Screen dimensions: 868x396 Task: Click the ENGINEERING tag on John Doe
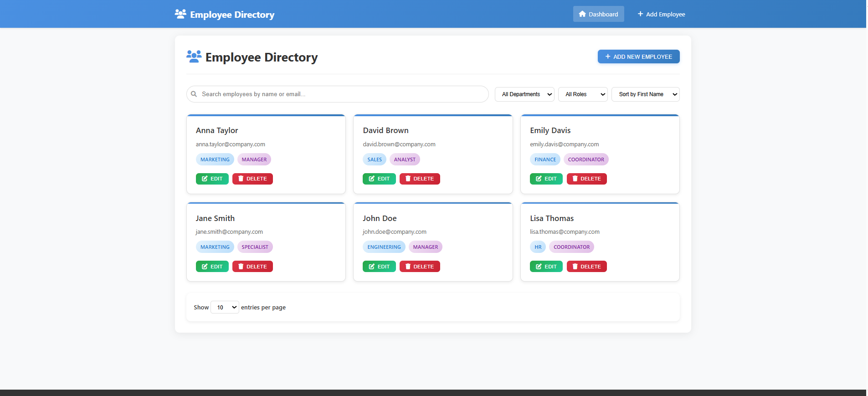pos(384,247)
